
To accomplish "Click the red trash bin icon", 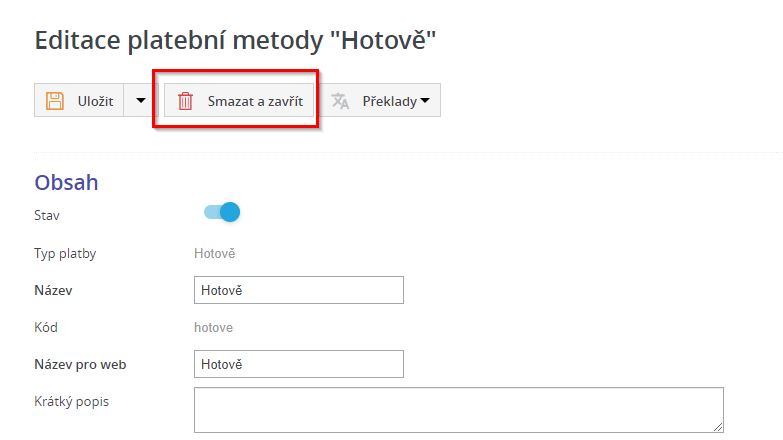I will click(x=185, y=100).
